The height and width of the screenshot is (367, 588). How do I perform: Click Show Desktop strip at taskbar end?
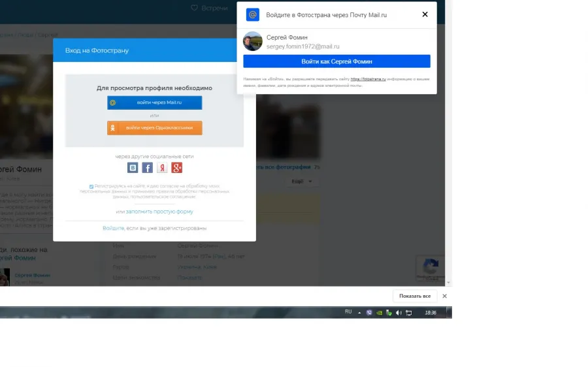point(449,313)
